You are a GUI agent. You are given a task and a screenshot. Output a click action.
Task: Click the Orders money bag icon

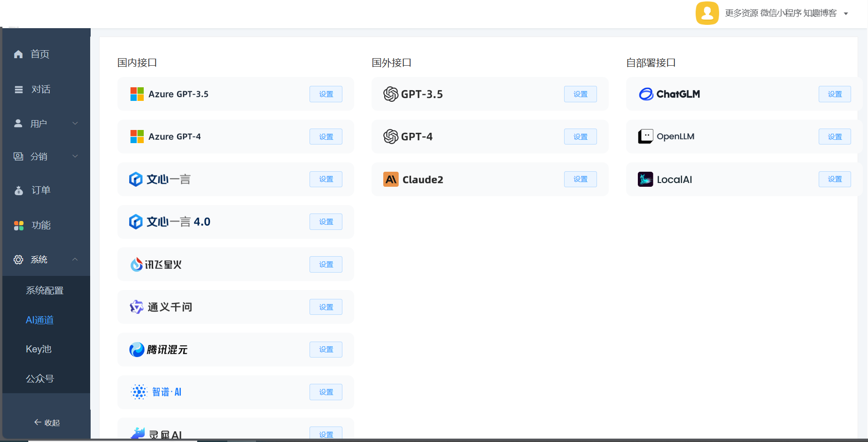19,191
